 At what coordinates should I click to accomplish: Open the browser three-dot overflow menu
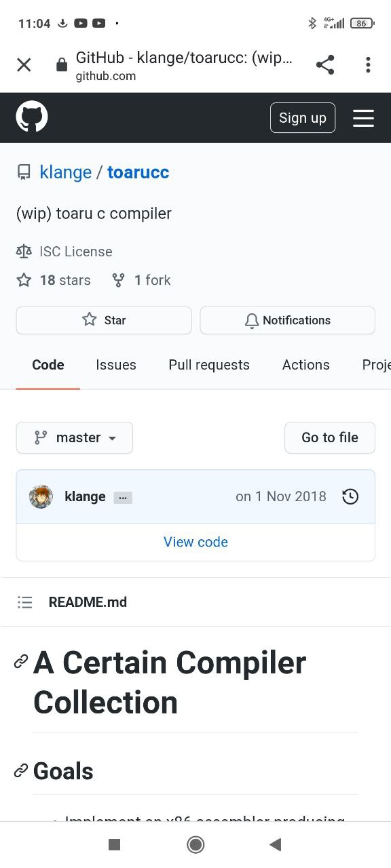click(x=368, y=65)
